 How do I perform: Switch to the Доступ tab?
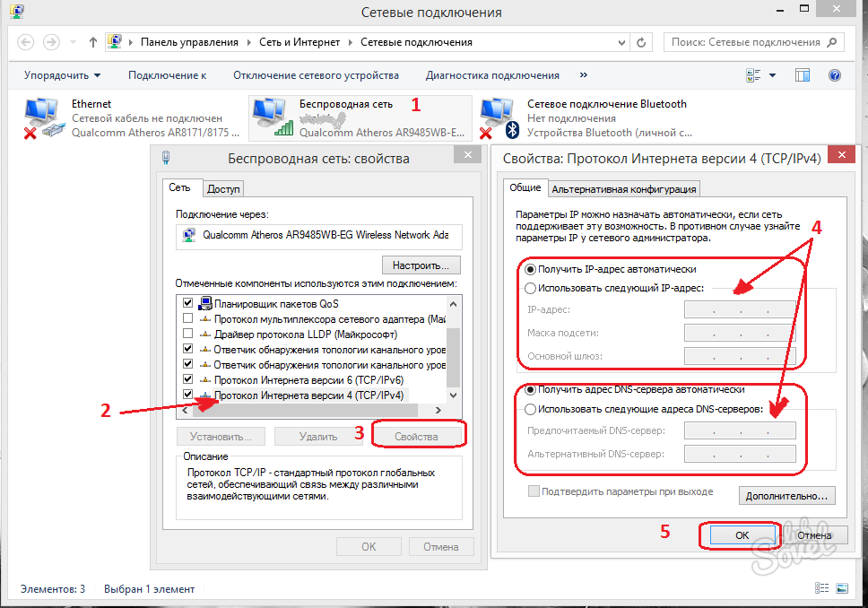click(223, 189)
